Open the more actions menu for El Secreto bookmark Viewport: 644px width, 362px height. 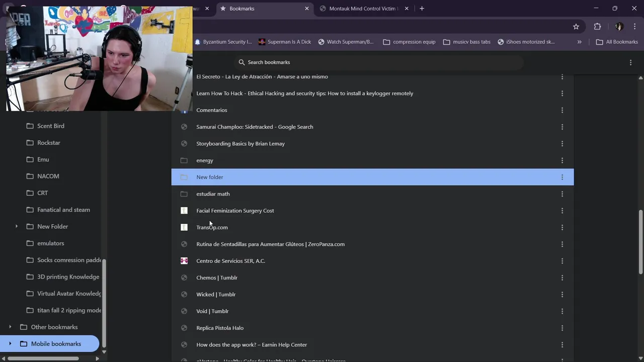point(562,76)
